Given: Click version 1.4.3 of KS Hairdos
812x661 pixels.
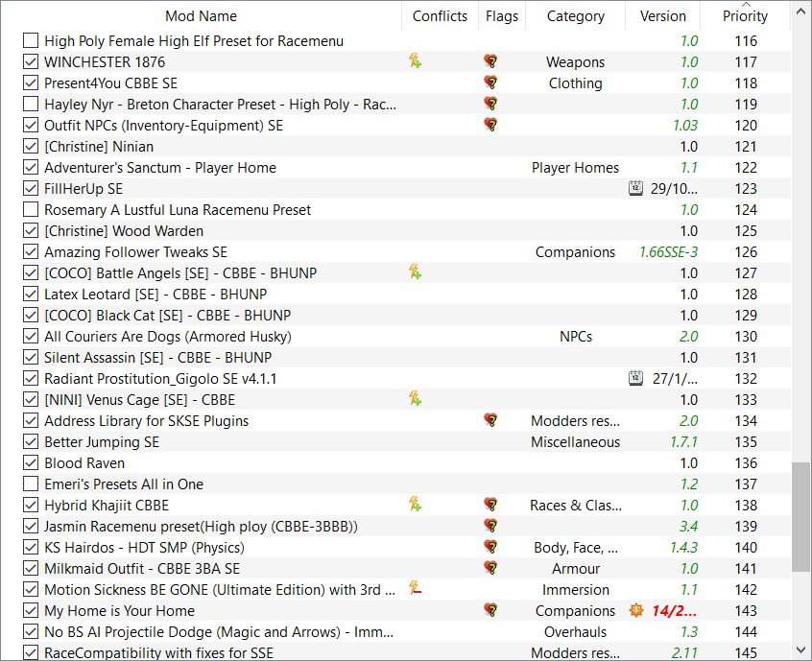Looking at the screenshot, I should [684, 548].
